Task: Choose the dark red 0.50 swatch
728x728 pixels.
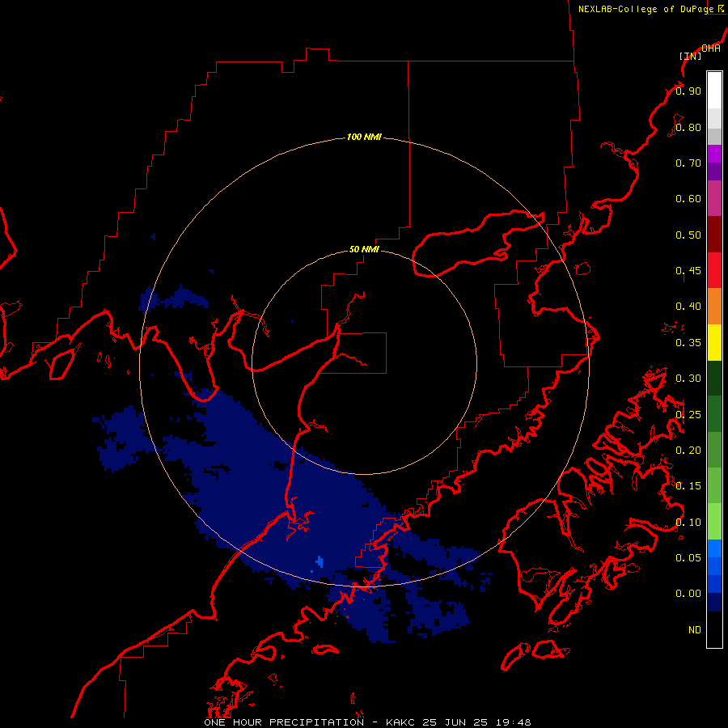Action: 714,235
